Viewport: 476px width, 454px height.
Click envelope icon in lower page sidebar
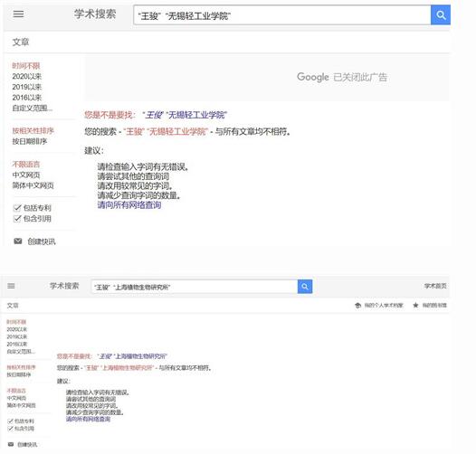point(11,444)
